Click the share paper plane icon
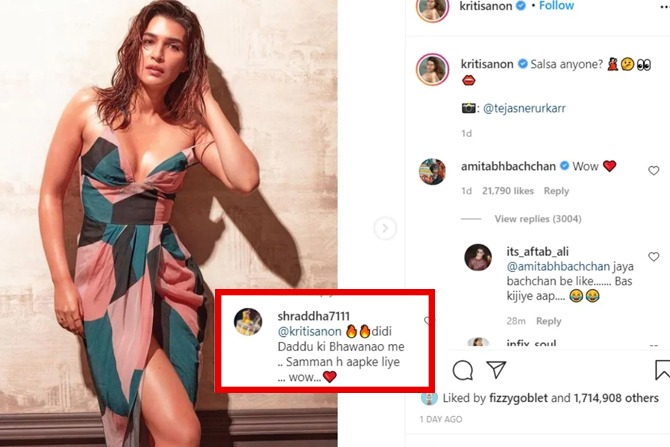670x447 pixels. tap(496, 369)
